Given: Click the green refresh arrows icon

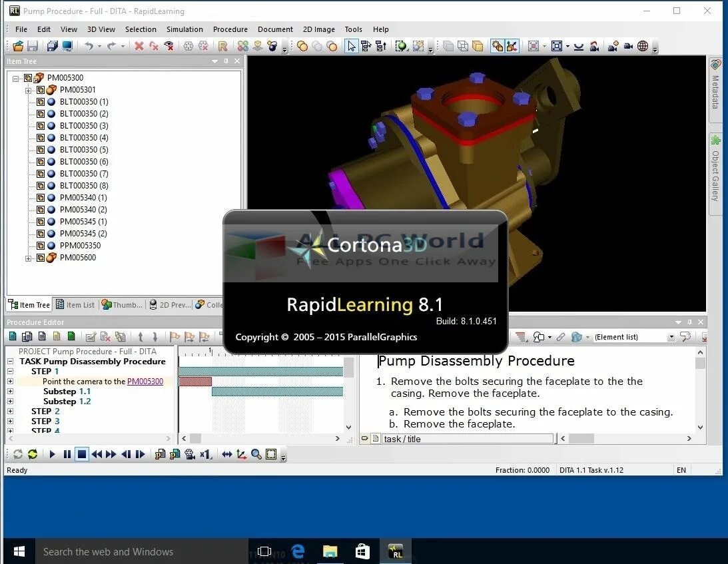Looking at the screenshot, I should pyautogui.click(x=33, y=454).
